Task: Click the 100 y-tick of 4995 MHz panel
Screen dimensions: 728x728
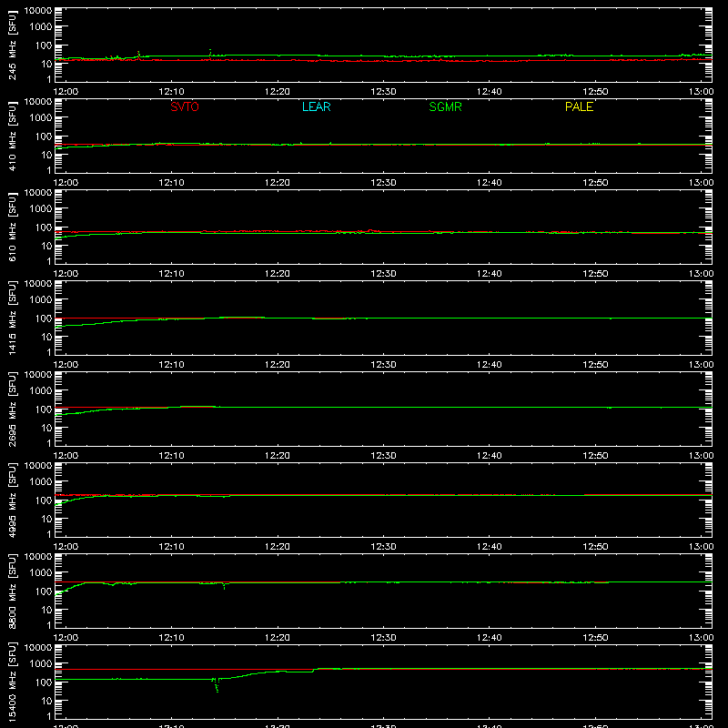Action: point(44,500)
